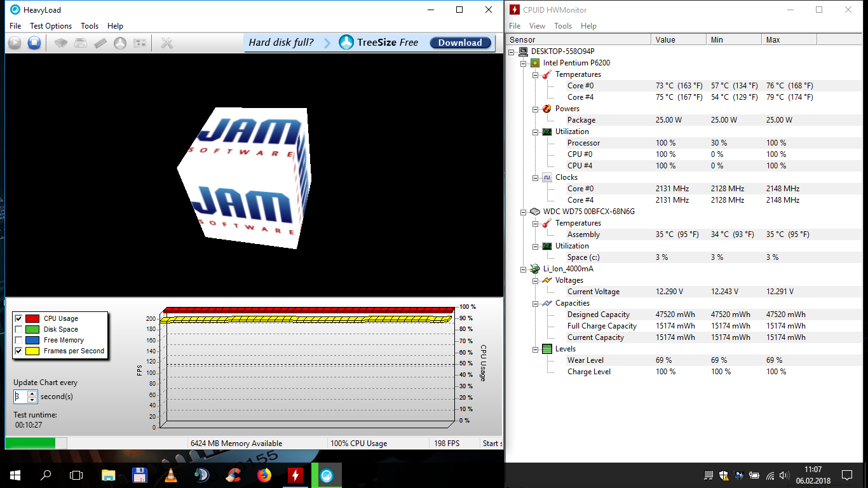Open the HWMonitor View menu
This screenshot has width=868, height=488.
537,26
